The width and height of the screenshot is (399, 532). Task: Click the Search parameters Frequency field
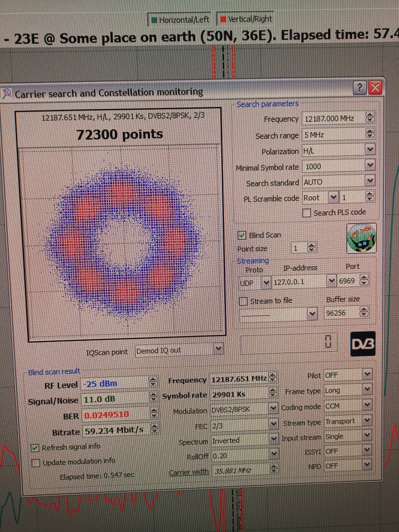point(332,119)
